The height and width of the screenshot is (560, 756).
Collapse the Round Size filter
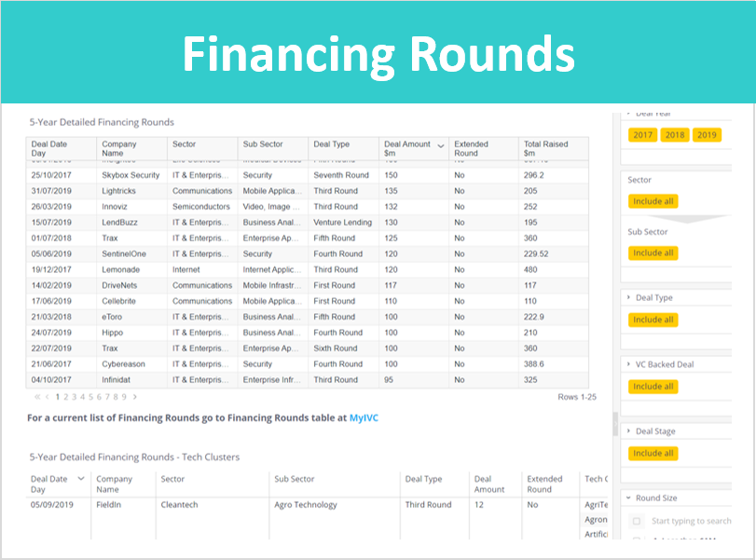coord(628,498)
